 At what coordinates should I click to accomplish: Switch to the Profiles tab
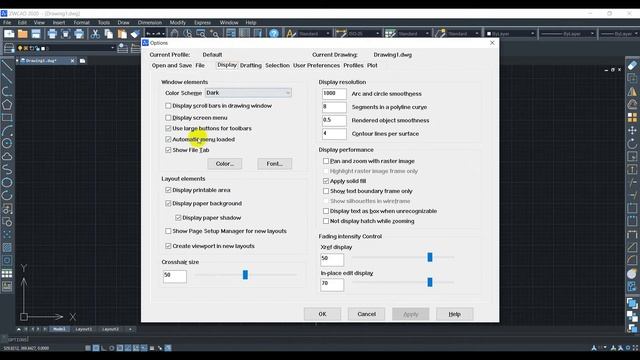coord(353,65)
